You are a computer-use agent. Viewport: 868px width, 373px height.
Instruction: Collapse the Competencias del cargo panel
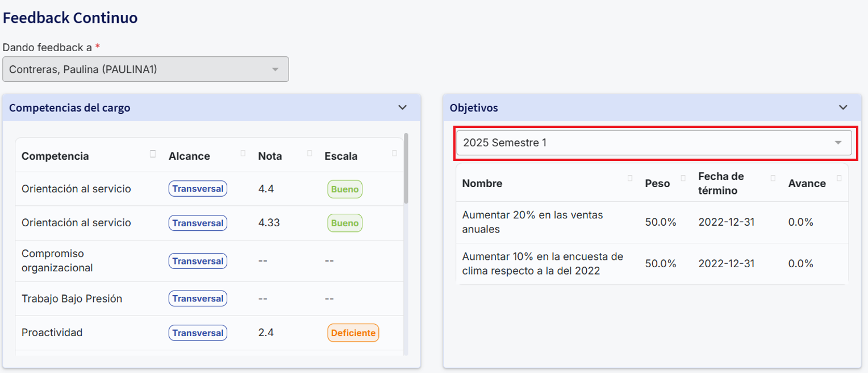click(x=402, y=107)
